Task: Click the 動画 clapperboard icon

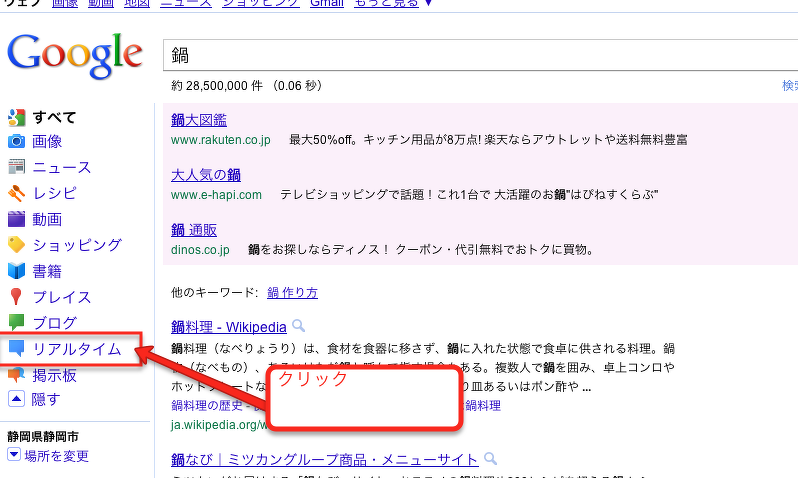Action: 16,219
